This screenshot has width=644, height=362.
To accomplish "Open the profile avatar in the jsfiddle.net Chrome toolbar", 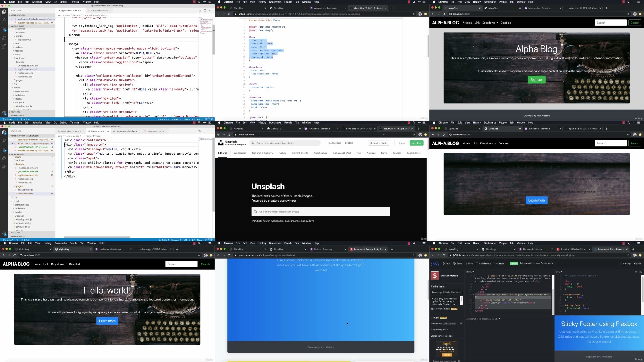I will click(x=635, y=255).
